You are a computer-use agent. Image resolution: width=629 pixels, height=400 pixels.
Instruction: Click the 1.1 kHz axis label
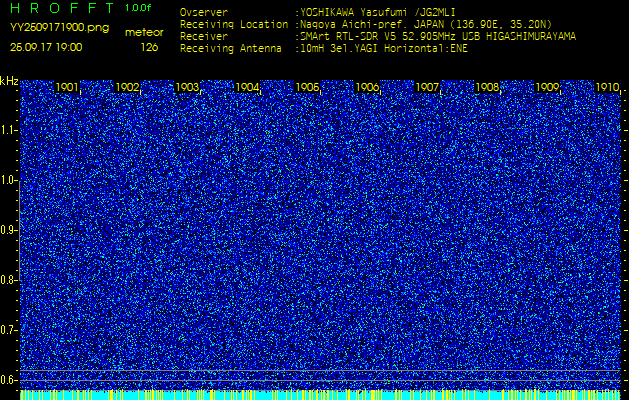tap(9, 130)
